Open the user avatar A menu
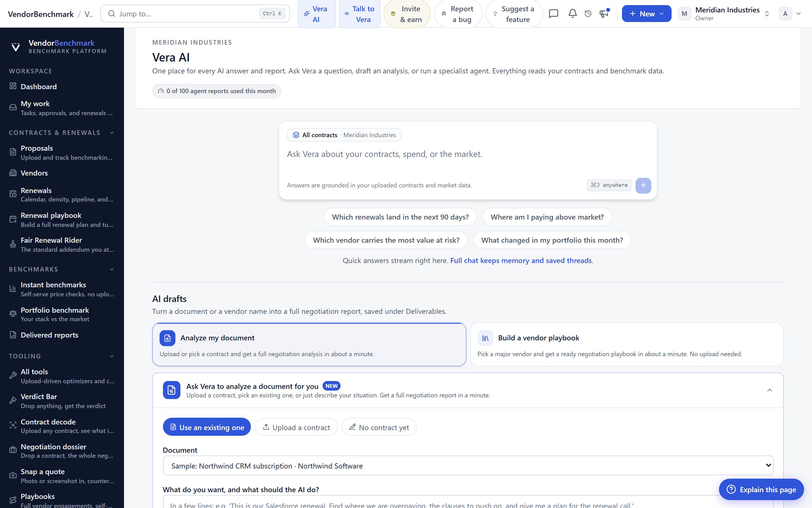The height and width of the screenshot is (508, 812). (790, 14)
